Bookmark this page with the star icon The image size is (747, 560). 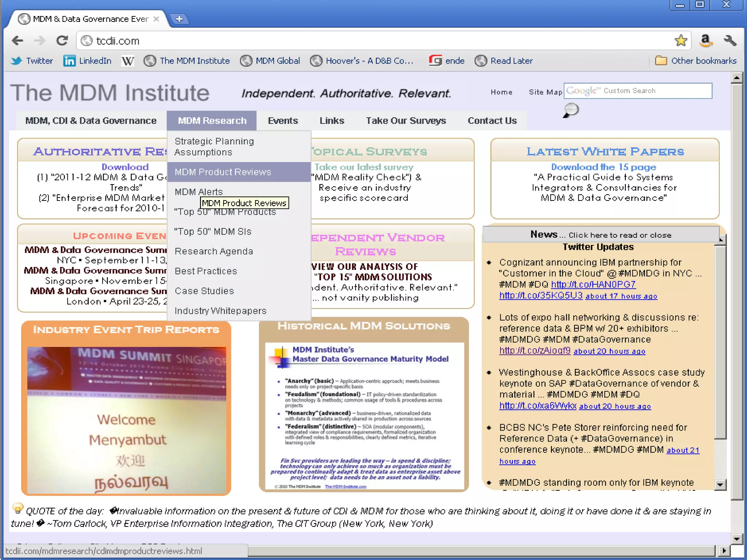[x=681, y=40]
